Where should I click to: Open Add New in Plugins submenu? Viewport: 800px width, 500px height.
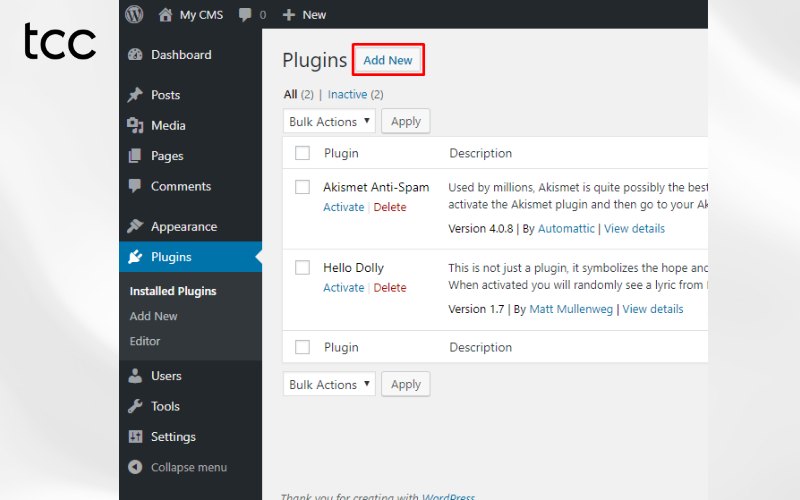(154, 316)
